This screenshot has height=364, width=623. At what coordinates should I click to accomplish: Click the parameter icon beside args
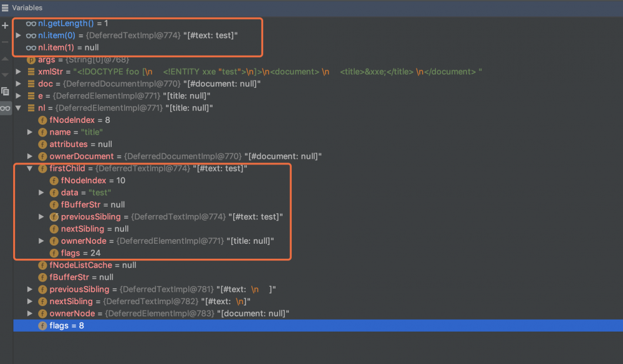pyautogui.click(x=31, y=60)
